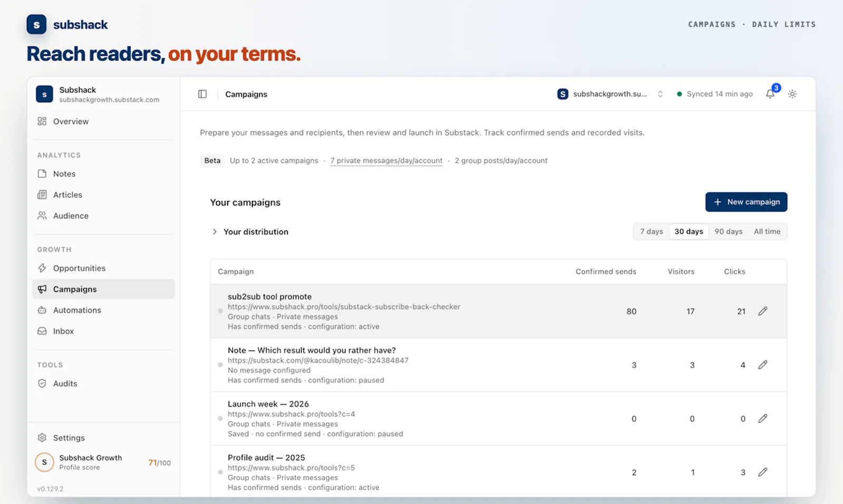Image resolution: width=843 pixels, height=504 pixels.
Task: Edit the Note — Which result campaign
Action: (762, 365)
